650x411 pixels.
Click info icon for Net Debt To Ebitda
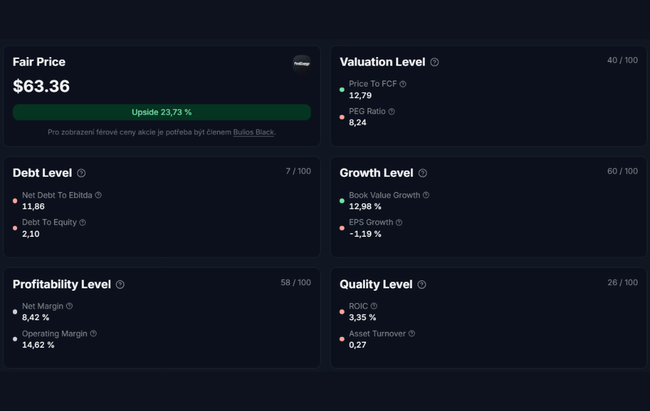[x=98, y=195]
